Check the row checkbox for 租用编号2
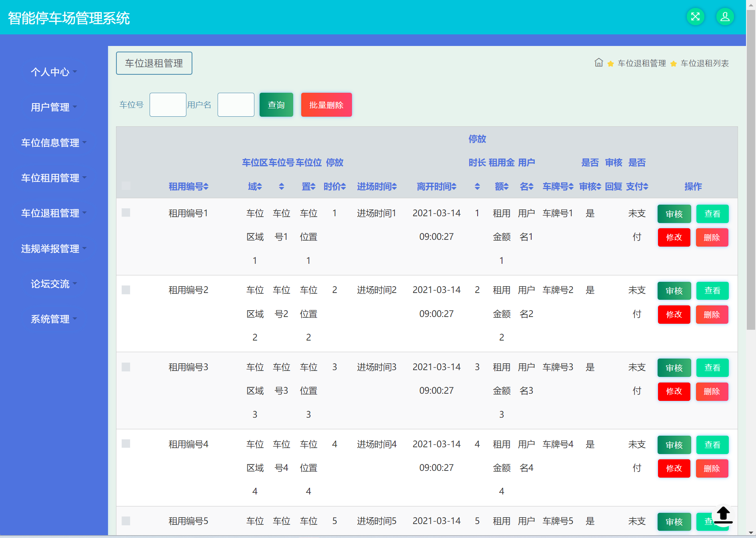 pos(126,290)
